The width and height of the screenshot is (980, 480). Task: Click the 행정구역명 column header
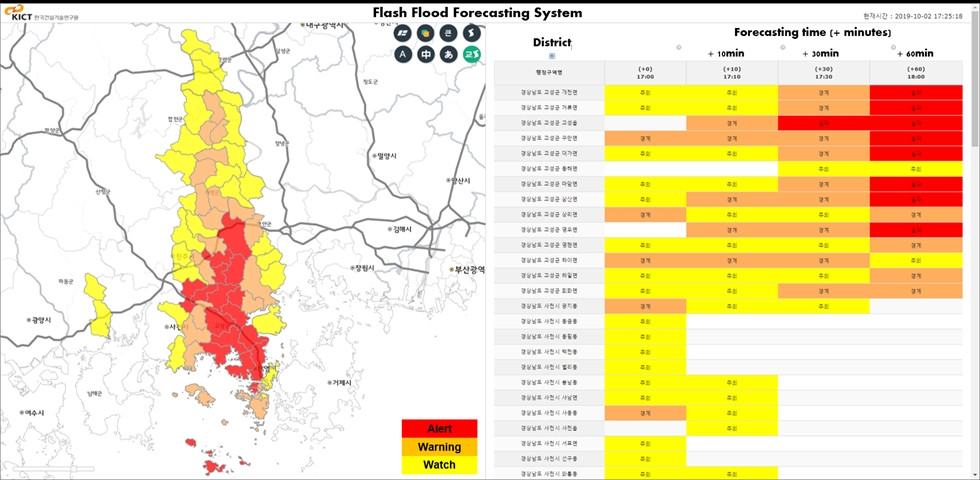click(x=549, y=72)
